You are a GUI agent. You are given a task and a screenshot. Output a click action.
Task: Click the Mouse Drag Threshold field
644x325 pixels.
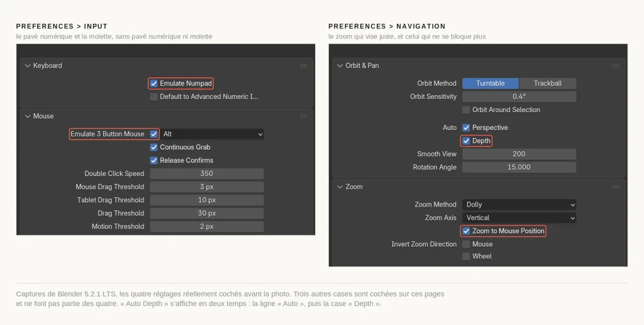[x=207, y=187]
